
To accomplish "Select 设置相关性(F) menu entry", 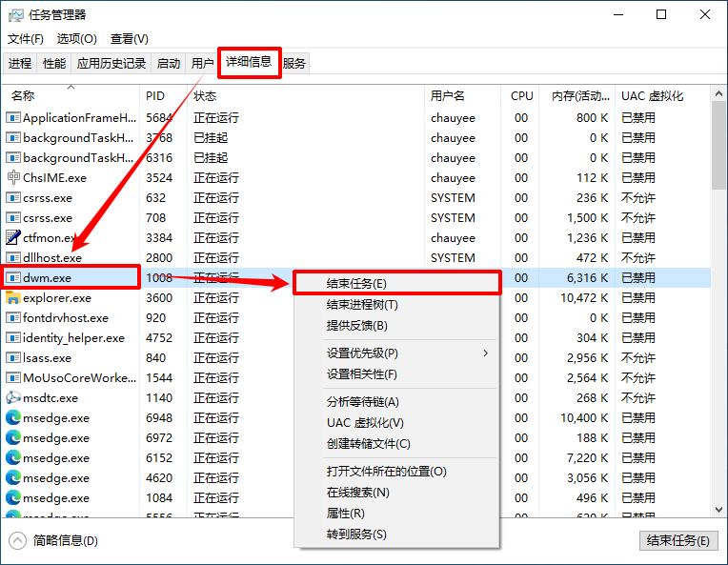I will click(x=397, y=374).
